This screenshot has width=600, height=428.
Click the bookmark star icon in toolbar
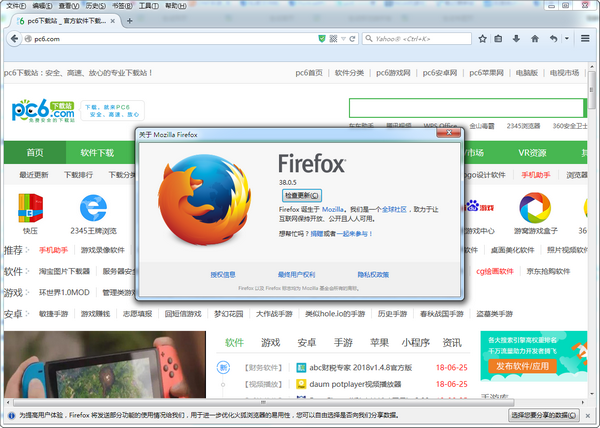pos(481,39)
